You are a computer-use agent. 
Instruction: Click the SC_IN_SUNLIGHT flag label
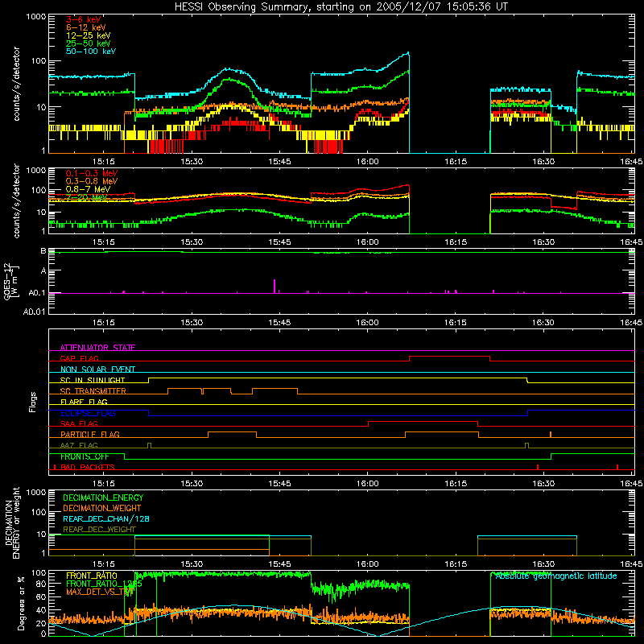point(93,380)
